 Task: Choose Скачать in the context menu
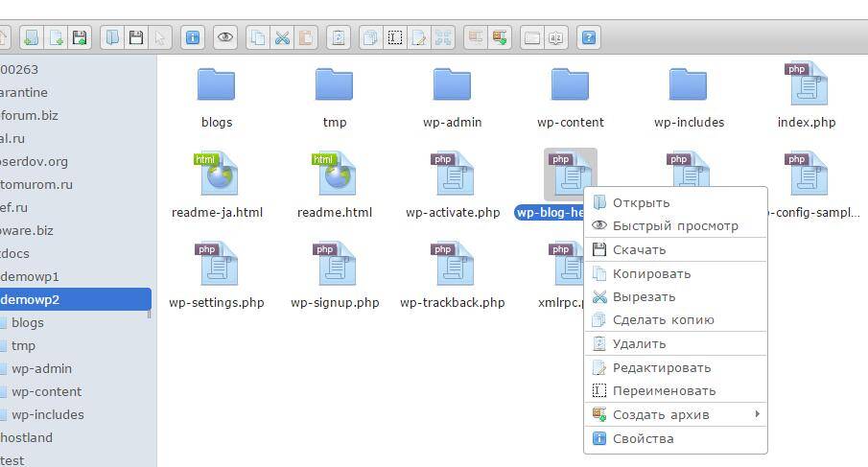(x=675, y=249)
